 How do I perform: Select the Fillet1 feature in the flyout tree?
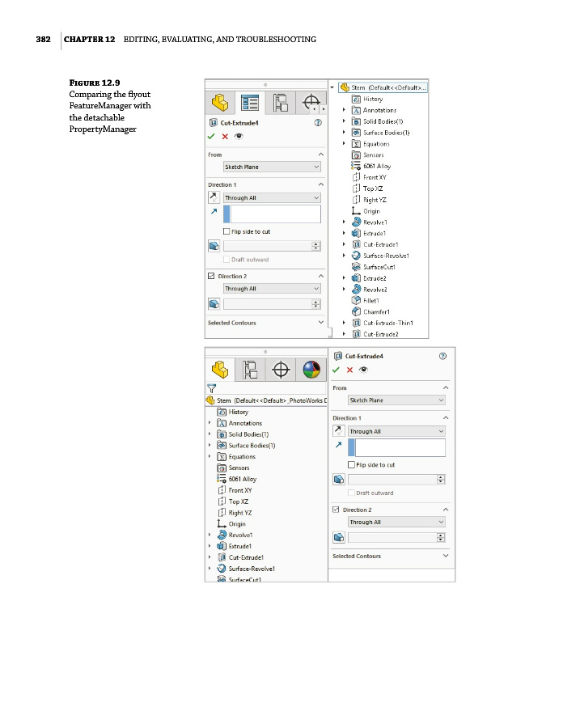tap(371, 300)
